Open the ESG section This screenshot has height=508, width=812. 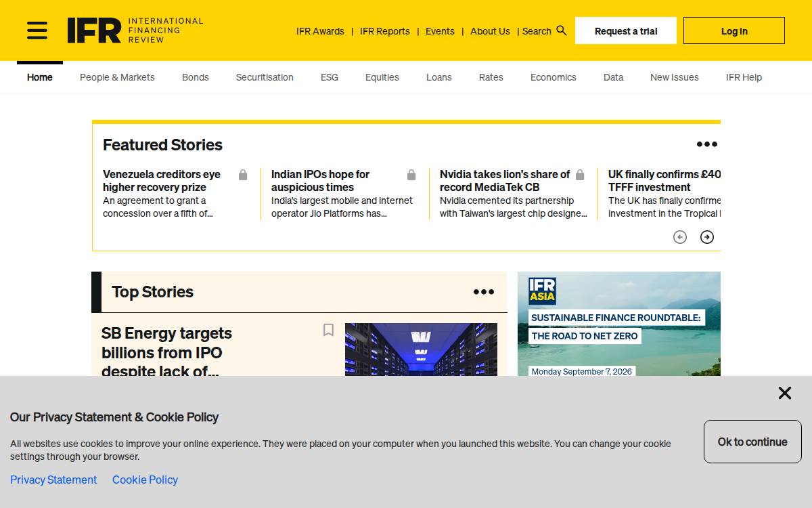click(x=330, y=77)
